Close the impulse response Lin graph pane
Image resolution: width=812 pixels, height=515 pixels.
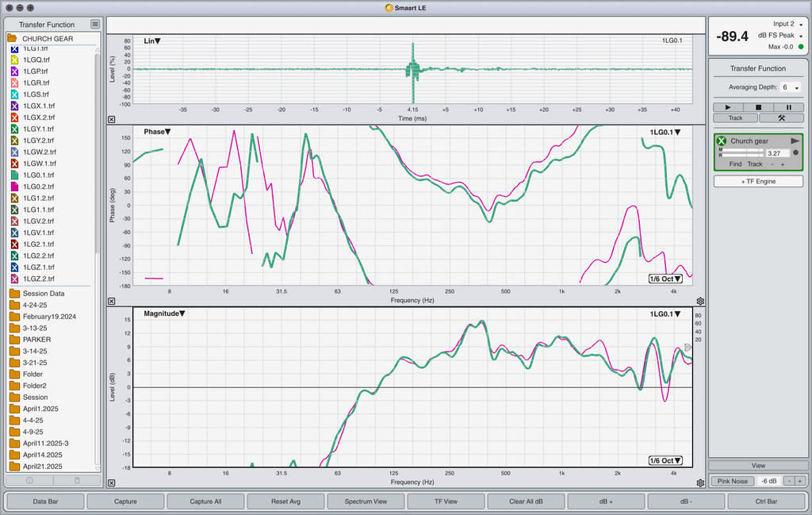[111, 119]
